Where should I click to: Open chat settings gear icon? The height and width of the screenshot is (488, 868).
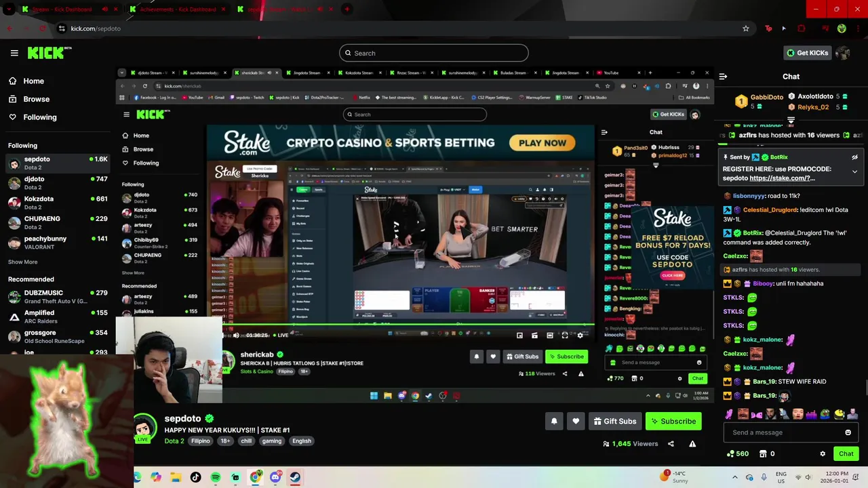coord(823,453)
